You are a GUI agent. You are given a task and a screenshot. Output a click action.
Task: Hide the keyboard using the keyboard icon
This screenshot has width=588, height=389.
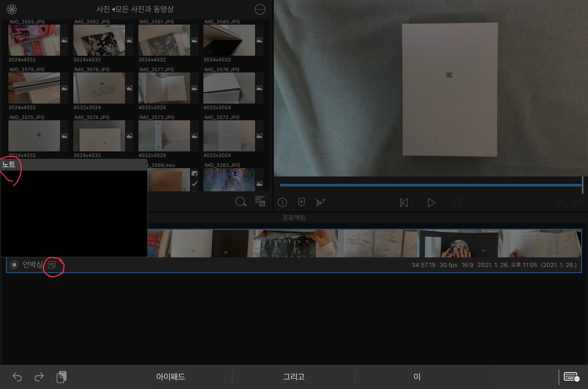coord(571,377)
